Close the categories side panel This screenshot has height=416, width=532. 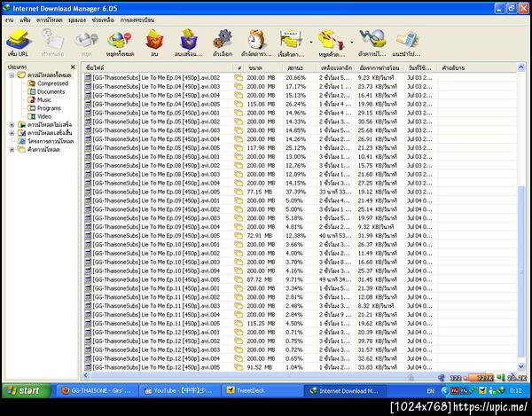(x=73, y=67)
